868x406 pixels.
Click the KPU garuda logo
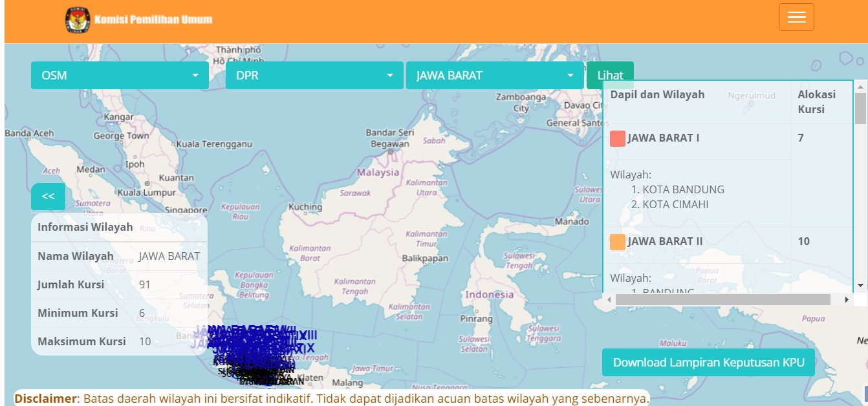pyautogui.click(x=78, y=19)
